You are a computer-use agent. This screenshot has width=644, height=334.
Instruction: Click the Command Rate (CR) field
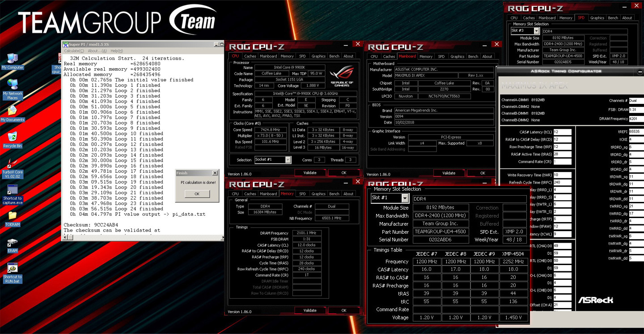pyautogui.click(x=562, y=162)
